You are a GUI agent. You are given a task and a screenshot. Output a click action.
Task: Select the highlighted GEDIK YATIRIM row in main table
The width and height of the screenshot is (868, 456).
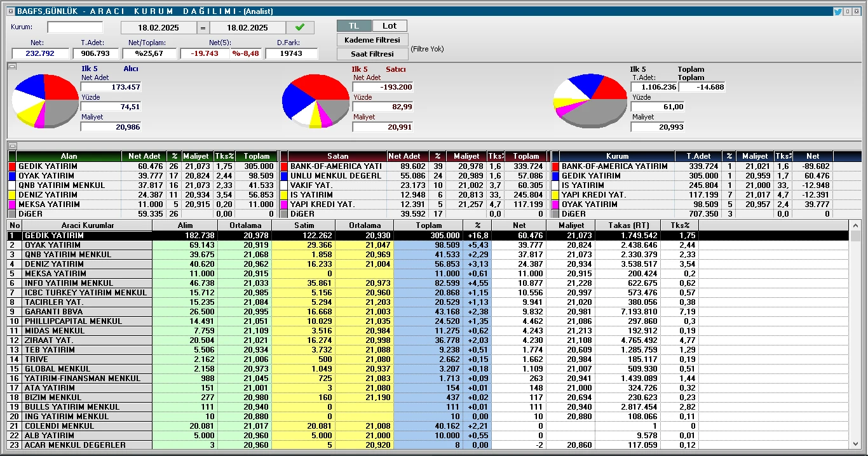tap(429, 236)
